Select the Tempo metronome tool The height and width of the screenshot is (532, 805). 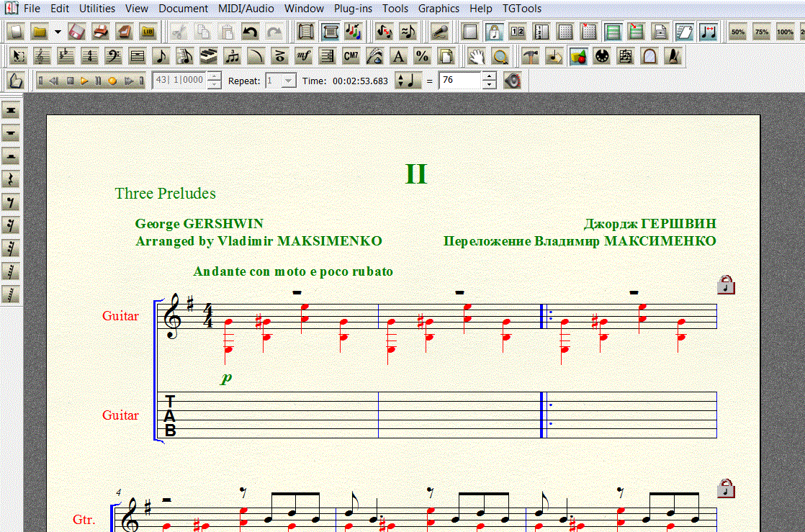(x=673, y=56)
